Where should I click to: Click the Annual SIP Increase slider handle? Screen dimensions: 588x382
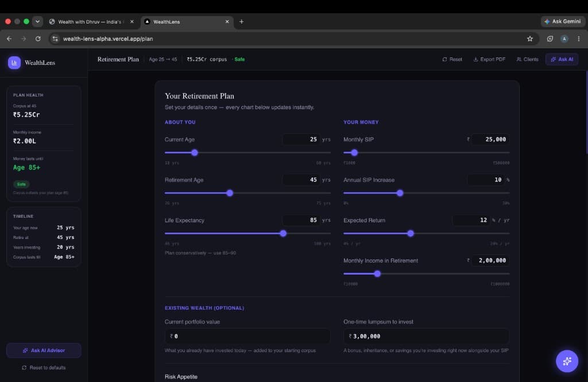coord(400,193)
